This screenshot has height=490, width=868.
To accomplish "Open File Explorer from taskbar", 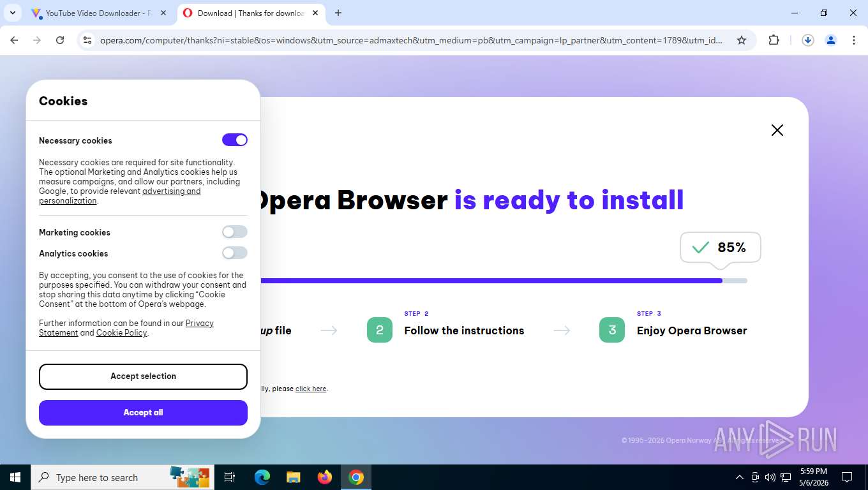I will (x=293, y=477).
